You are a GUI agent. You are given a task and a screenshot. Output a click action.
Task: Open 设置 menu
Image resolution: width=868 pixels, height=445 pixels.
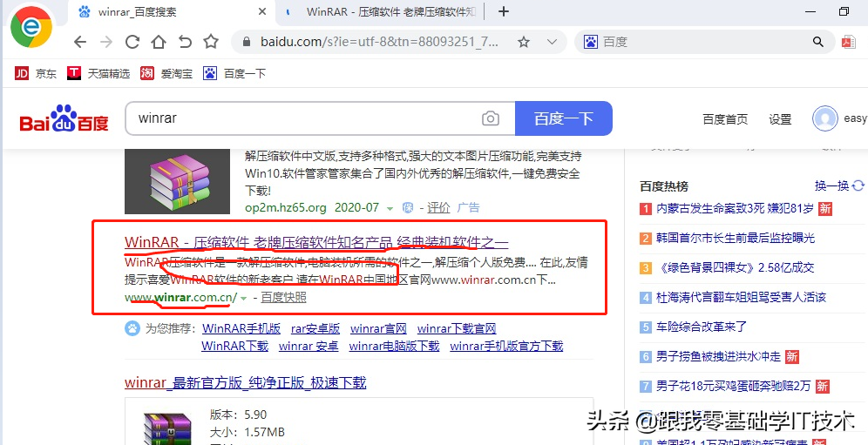point(780,119)
